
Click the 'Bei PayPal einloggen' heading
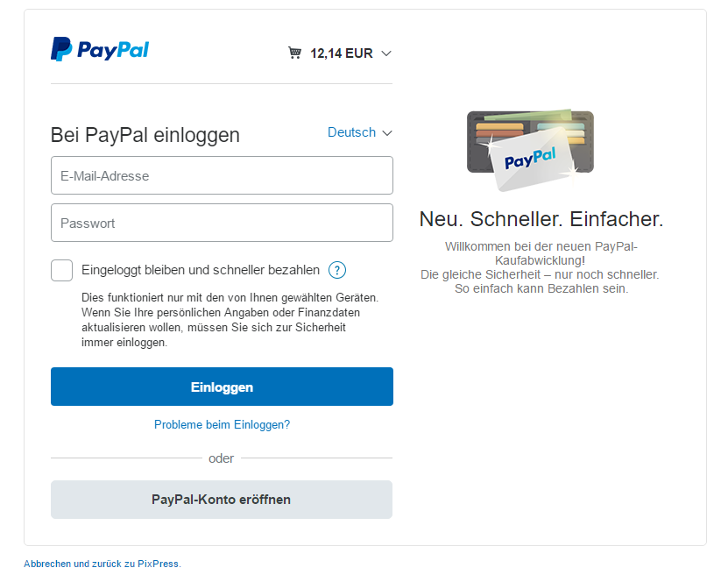145,135
